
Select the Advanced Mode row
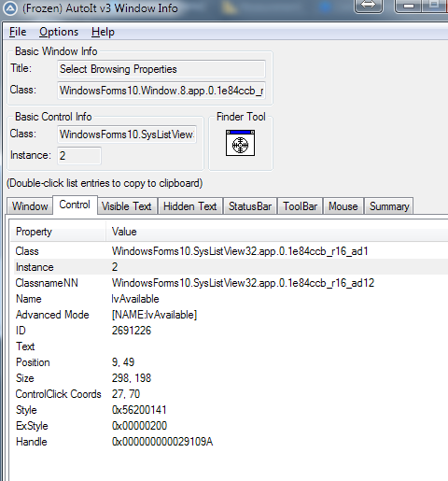[231, 315]
